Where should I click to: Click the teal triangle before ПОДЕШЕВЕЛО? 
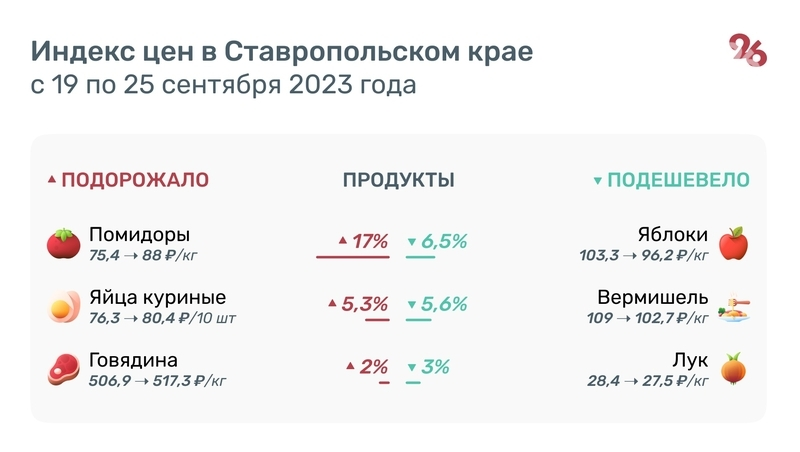(597, 181)
